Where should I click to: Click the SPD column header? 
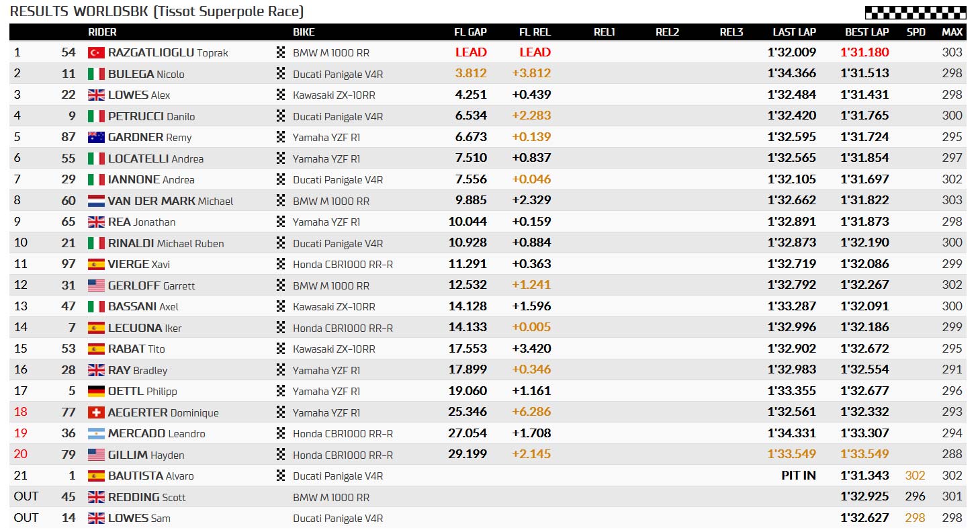pyautogui.click(x=916, y=32)
